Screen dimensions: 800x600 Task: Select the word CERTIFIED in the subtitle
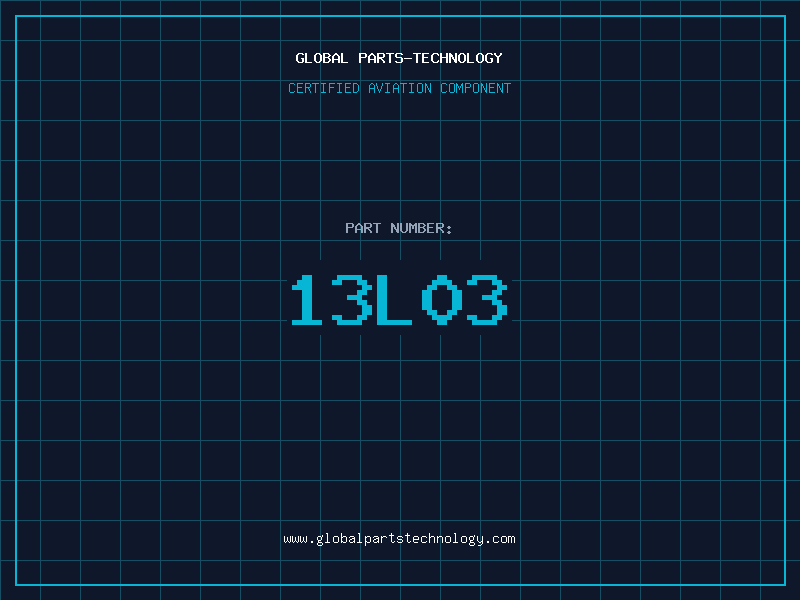tap(323, 88)
